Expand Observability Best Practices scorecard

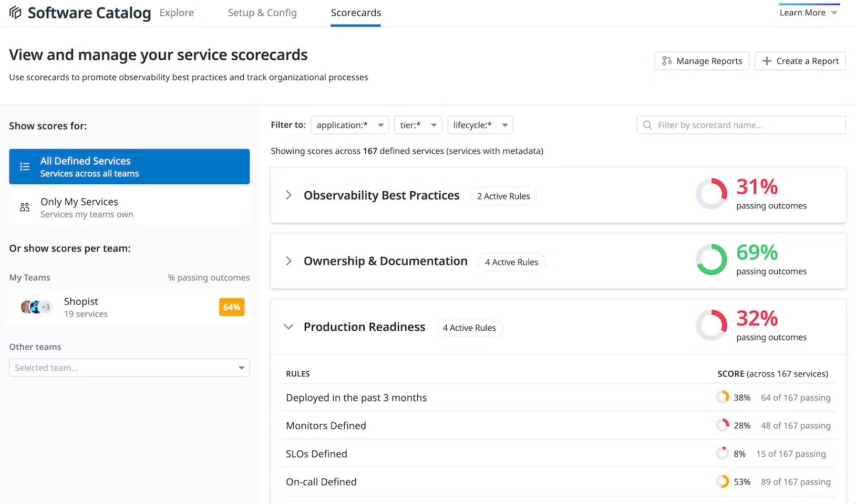(288, 195)
